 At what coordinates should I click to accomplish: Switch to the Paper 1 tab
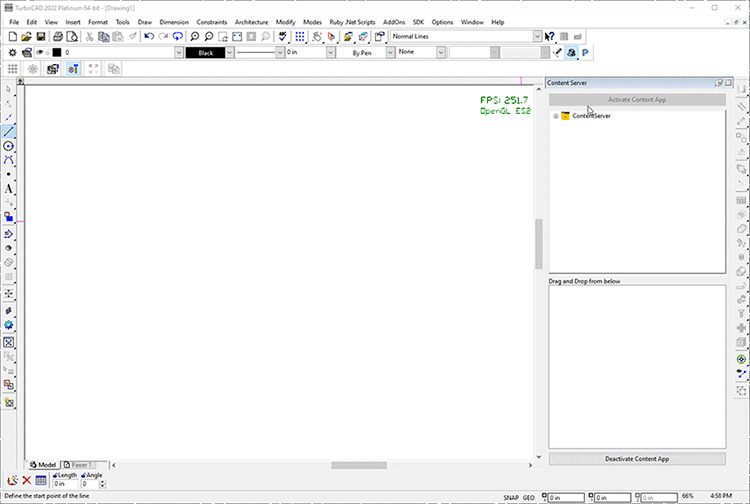click(x=78, y=465)
